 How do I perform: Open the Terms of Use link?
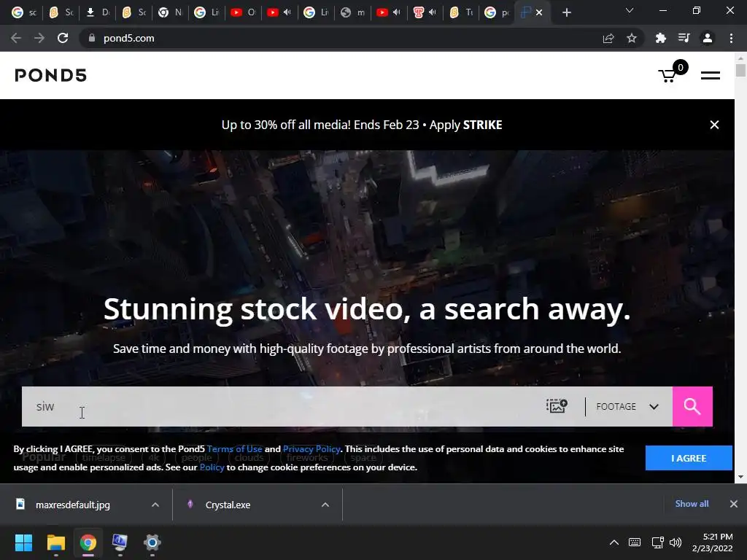[x=234, y=449]
